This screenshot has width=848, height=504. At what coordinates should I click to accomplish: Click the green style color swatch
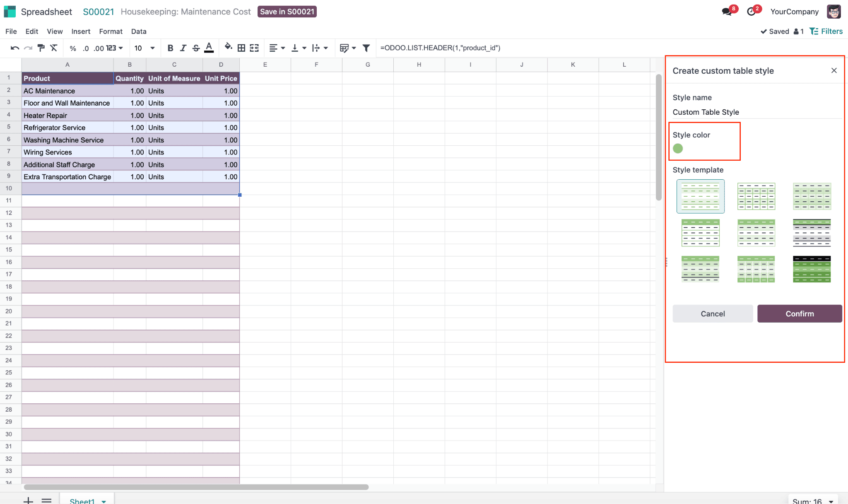(678, 148)
